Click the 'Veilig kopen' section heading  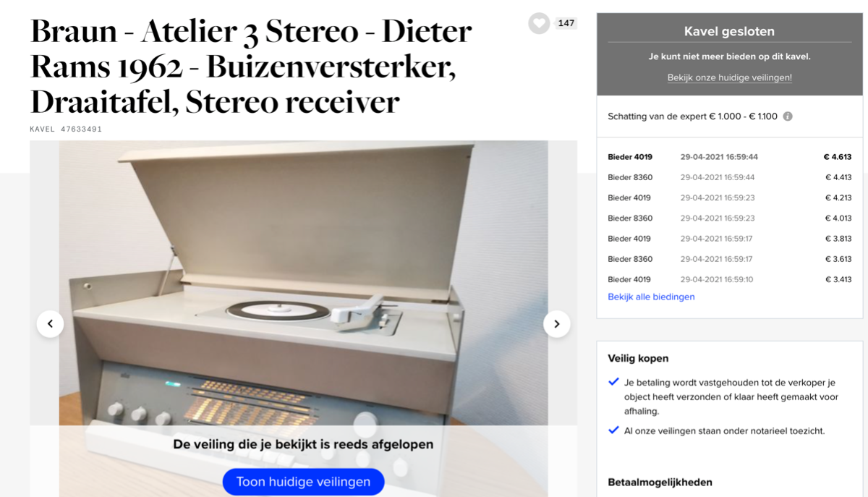coord(638,358)
